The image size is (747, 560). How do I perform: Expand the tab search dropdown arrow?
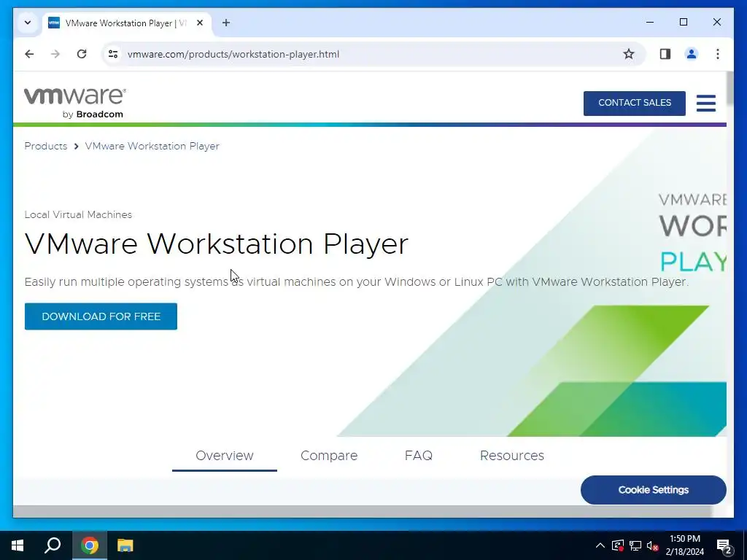(28, 23)
